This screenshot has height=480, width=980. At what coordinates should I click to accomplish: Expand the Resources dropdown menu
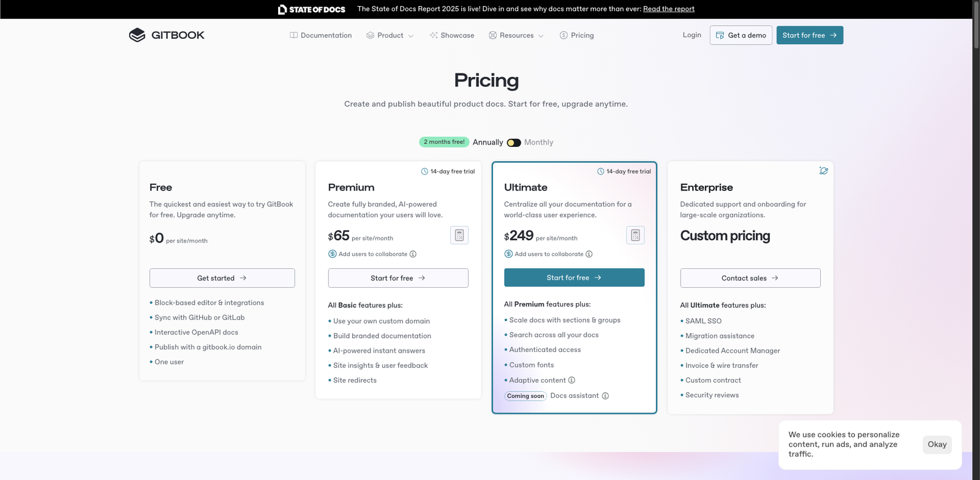[x=516, y=36]
